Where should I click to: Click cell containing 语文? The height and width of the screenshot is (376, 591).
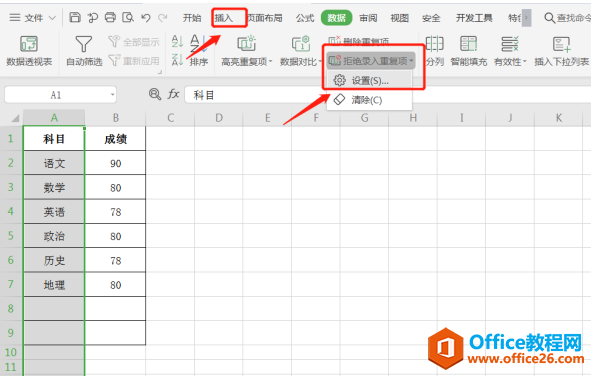(x=54, y=163)
